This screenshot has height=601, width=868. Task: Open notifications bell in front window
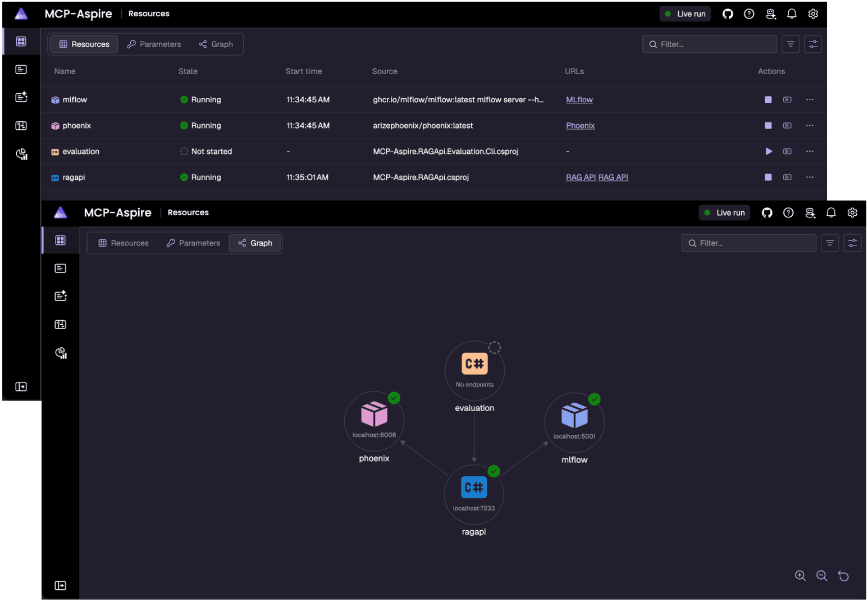tap(831, 212)
